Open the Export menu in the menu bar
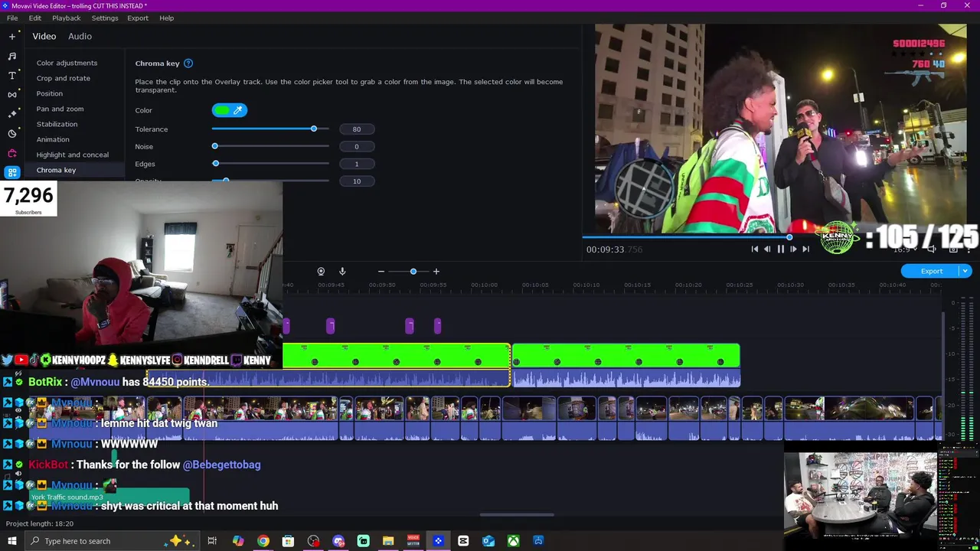 click(x=138, y=18)
